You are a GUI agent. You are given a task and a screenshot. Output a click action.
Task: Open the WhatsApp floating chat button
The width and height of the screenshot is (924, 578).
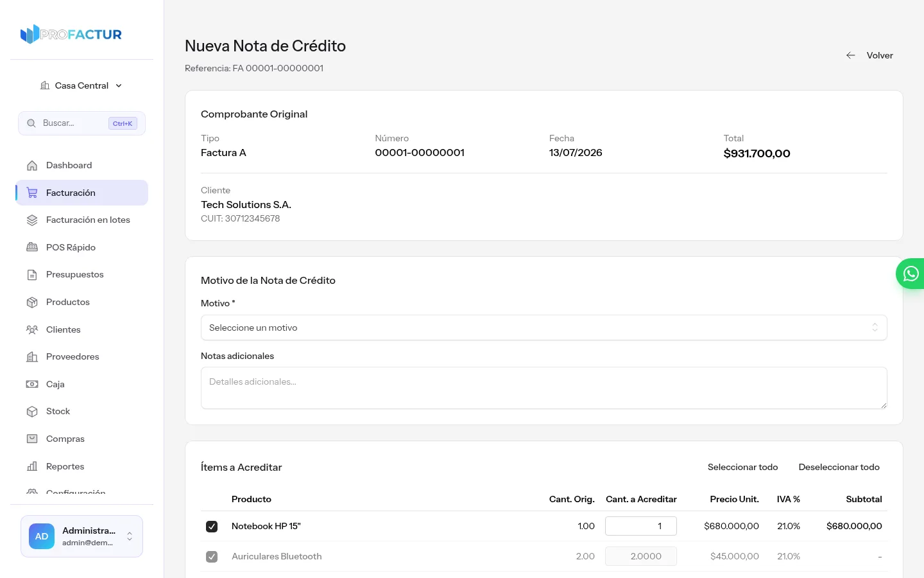coord(911,274)
